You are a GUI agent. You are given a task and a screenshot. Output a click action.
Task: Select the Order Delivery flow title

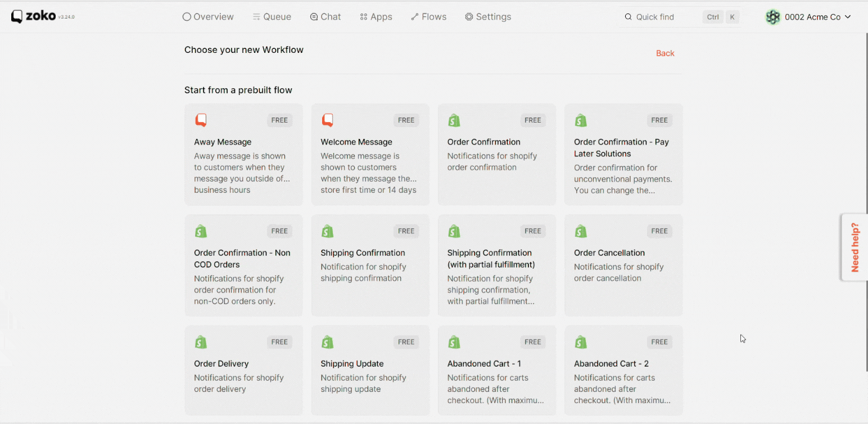(x=221, y=364)
